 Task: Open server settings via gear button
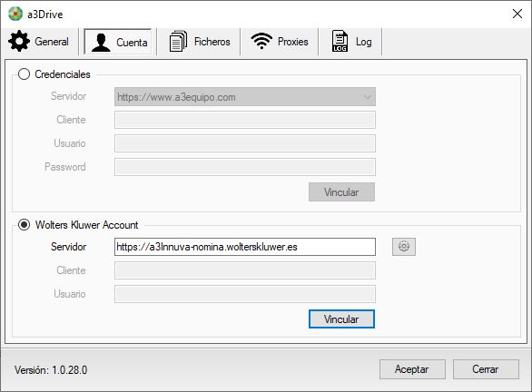(x=404, y=247)
